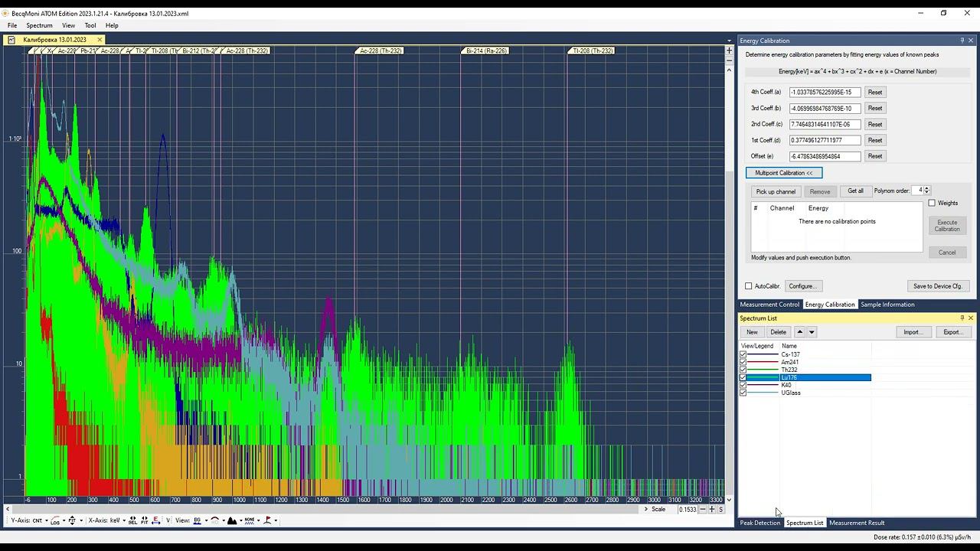Viewport: 980px width, 551px height.
Task: Click the plus zoom icon at chart top right
Action: click(x=729, y=51)
